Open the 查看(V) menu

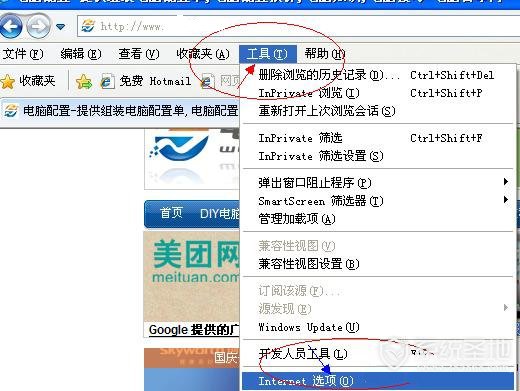tap(139, 54)
